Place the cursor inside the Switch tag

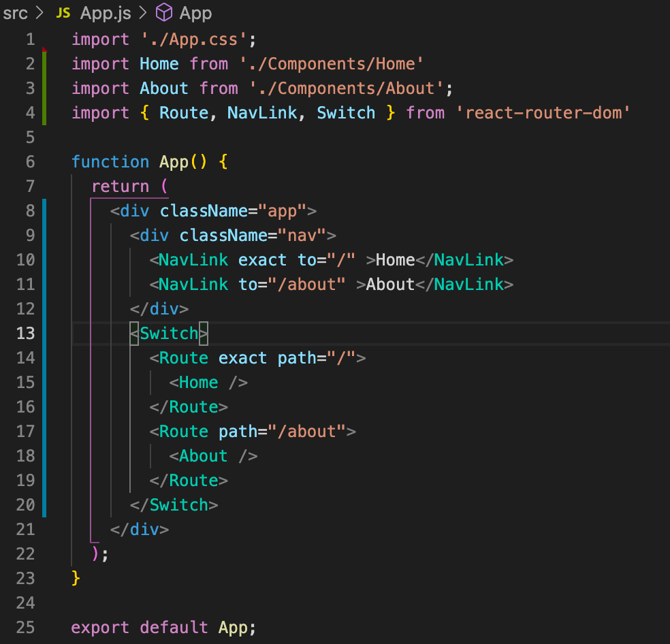tap(170, 333)
